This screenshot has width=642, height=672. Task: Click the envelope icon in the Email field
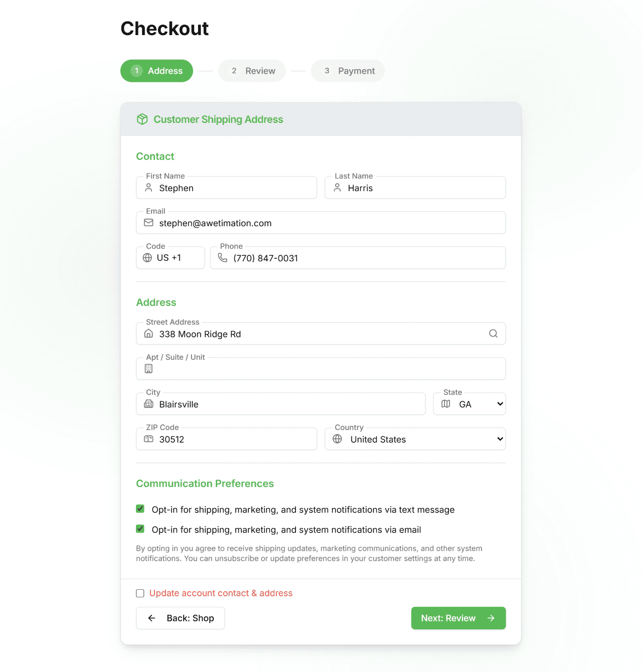point(148,223)
